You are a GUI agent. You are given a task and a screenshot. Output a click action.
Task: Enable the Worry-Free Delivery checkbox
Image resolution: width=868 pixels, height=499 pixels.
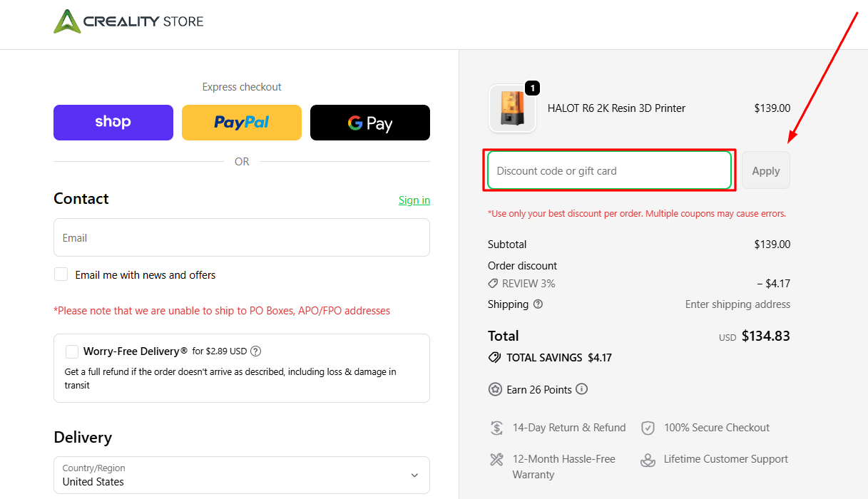coord(72,351)
